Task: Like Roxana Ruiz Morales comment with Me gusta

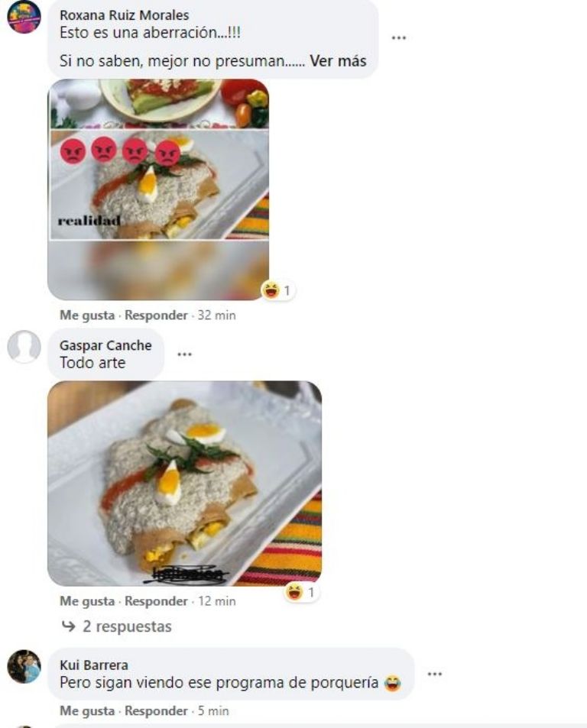Action: [x=87, y=315]
